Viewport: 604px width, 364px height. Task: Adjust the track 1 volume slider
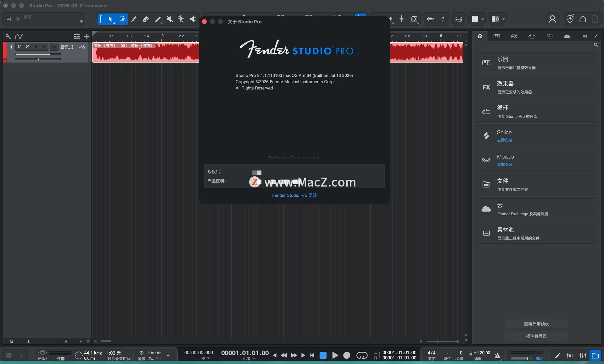38,54
